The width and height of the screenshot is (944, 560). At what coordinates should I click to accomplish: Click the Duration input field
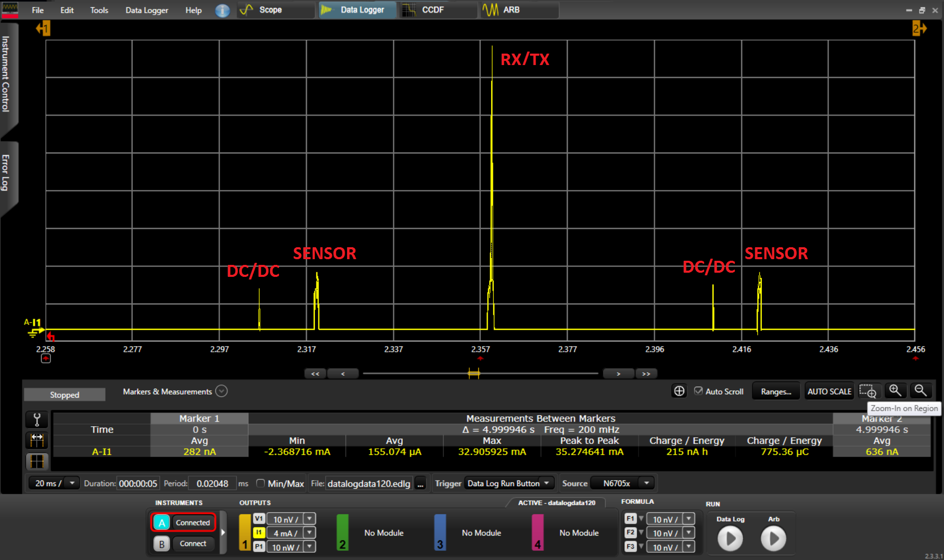coord(138,483)
